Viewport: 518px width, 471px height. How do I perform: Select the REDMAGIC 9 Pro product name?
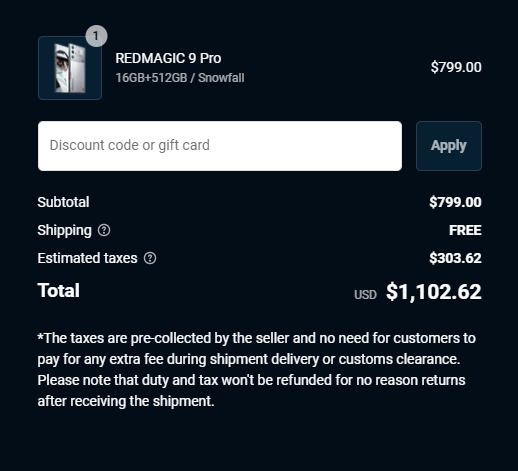(168, 58)
